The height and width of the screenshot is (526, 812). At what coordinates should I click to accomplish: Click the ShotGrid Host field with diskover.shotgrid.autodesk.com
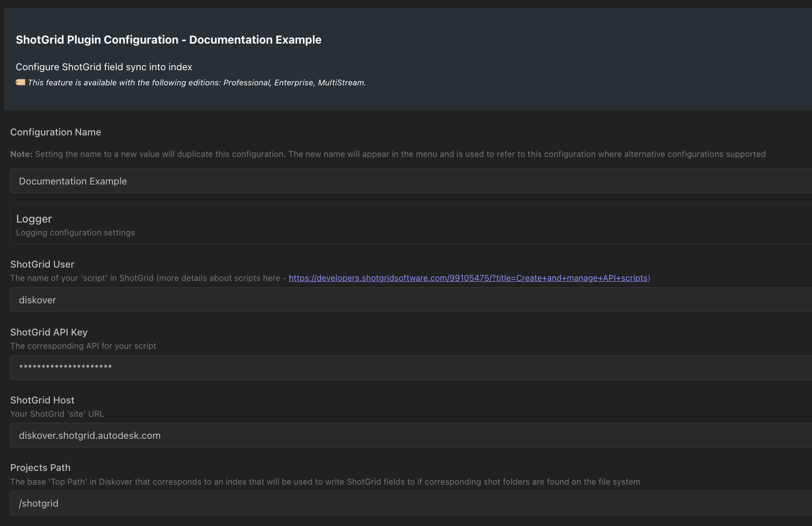coord(411,435)
